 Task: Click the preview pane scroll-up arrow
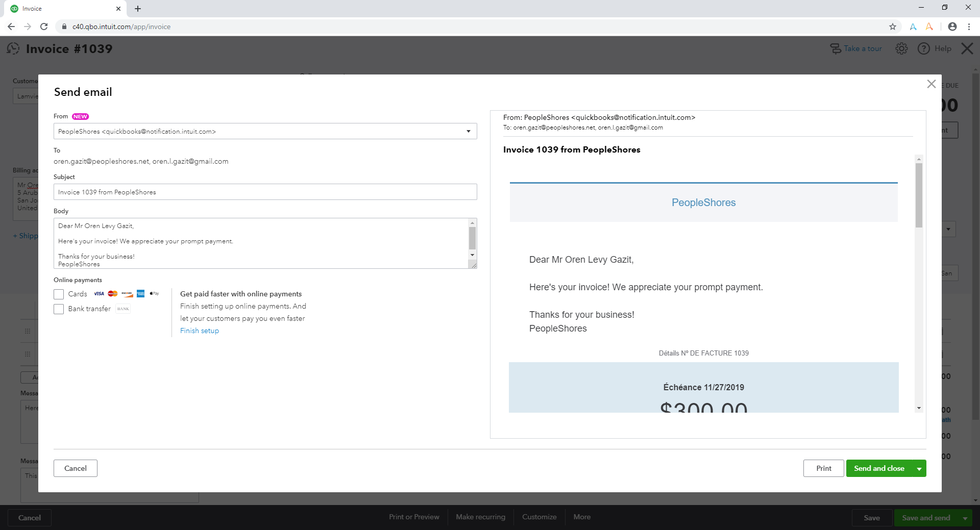[919, 159]
